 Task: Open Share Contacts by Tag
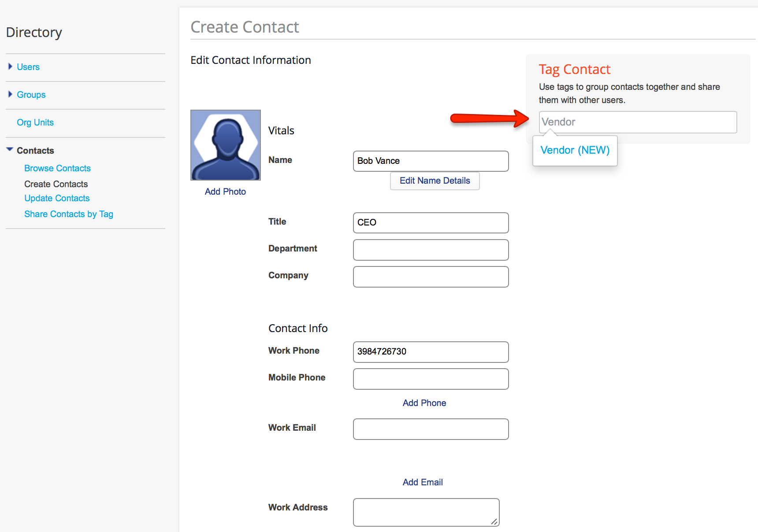[69, 214]
